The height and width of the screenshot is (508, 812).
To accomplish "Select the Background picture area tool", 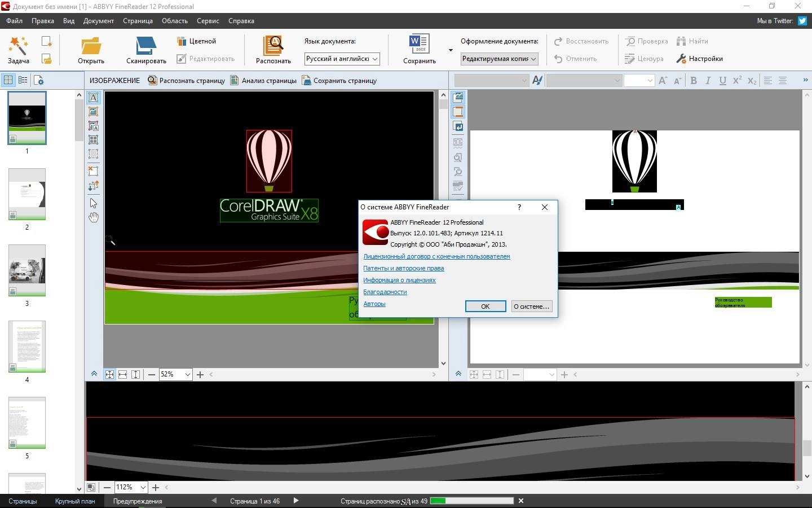I will 93,126.
